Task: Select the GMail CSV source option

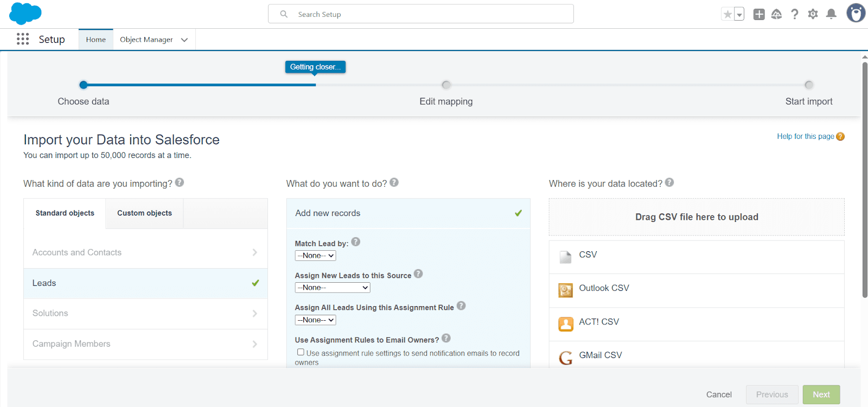Action: [697, 355]
